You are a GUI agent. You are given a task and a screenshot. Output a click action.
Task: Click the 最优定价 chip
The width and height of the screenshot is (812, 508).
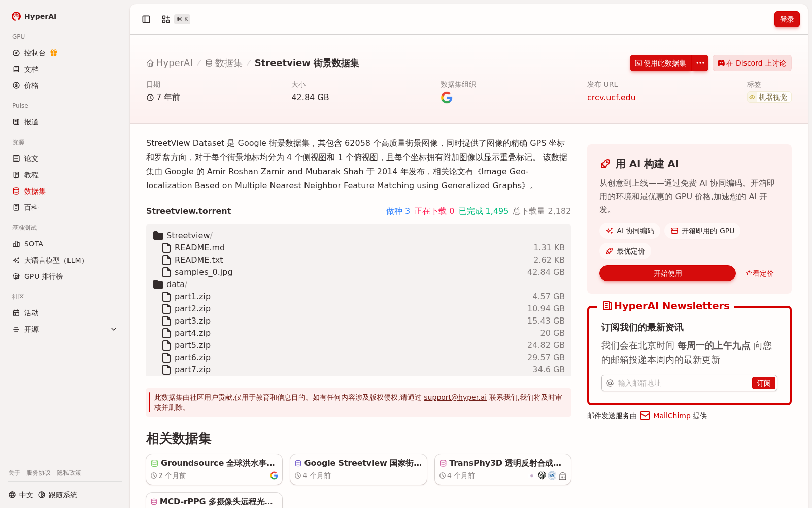625,251
